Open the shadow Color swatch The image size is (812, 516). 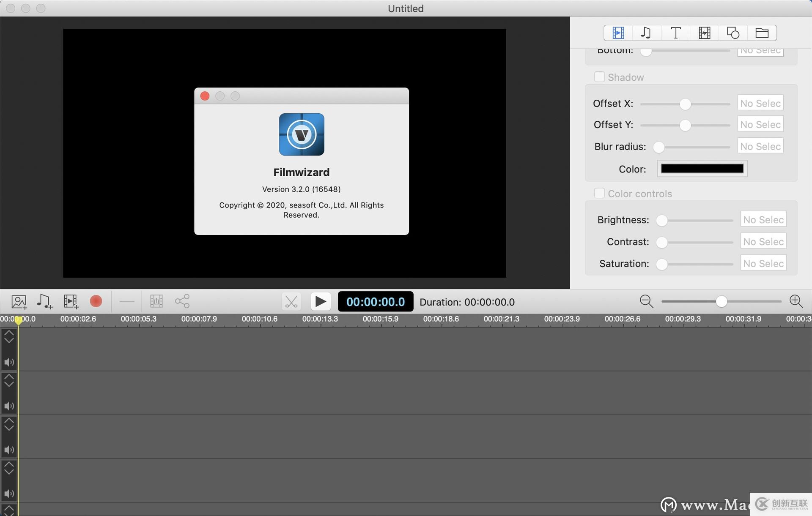click(x=702, y=169)
